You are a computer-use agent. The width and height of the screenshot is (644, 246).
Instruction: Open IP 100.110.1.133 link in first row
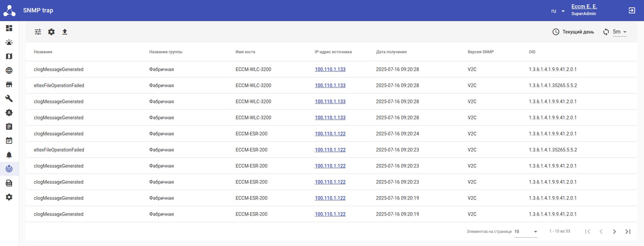pos(330,69)
